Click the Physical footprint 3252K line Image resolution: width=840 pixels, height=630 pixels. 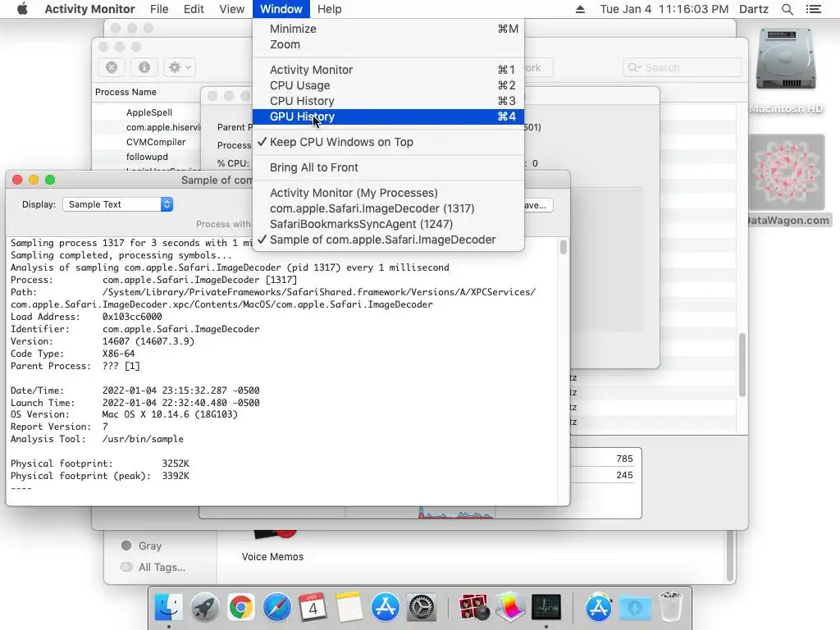(100, 463)
